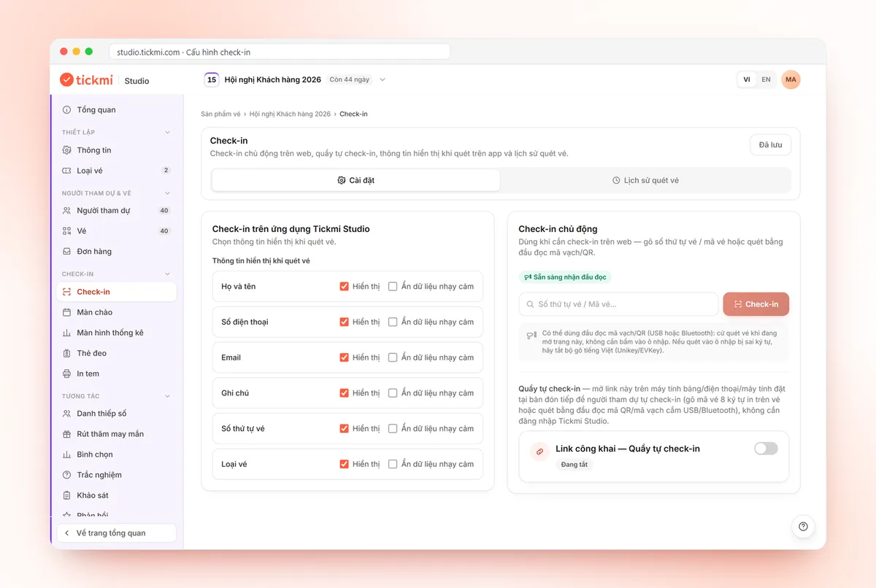This screenshot has height=588, width=876.
Task: Focus the Số thứ tự vé search field
Action: (618, 304)
